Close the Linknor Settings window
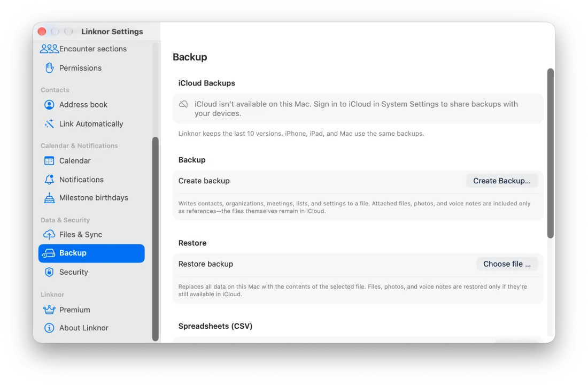 pos(42,32)
